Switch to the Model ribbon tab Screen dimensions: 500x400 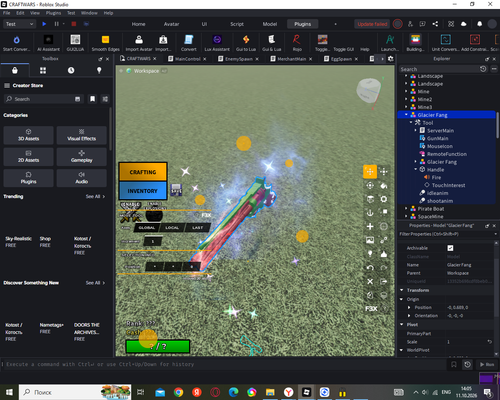(270, 24)
